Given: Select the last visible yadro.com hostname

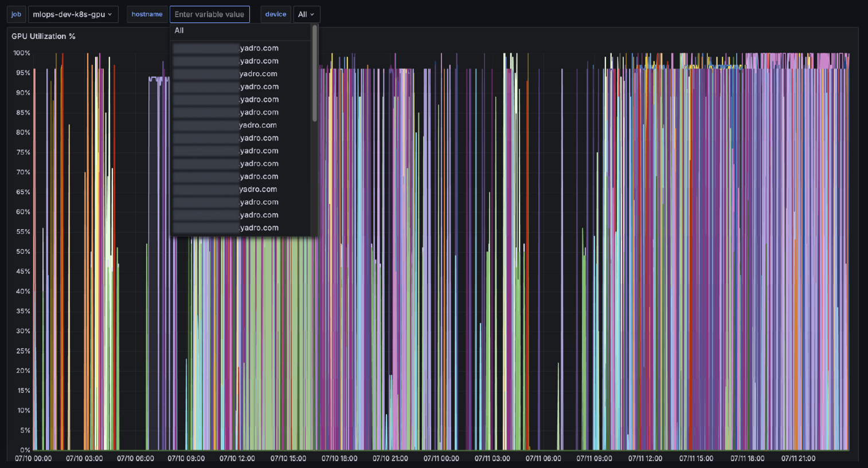Looking at the screenshot, I should (226, 228).
